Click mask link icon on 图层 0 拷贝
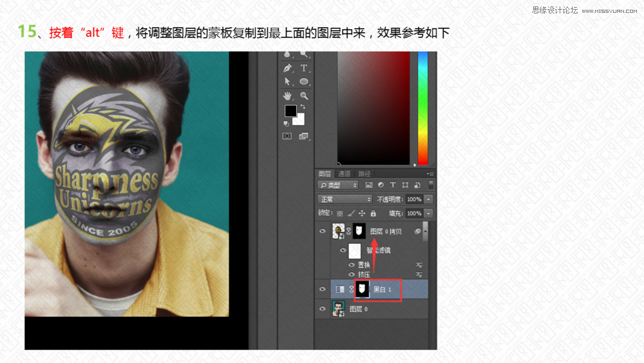The width and height of the screenshot is (644, 363). click(348, 231)
